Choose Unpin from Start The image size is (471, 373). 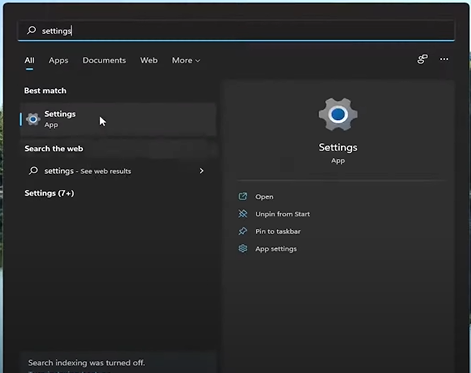283,214
